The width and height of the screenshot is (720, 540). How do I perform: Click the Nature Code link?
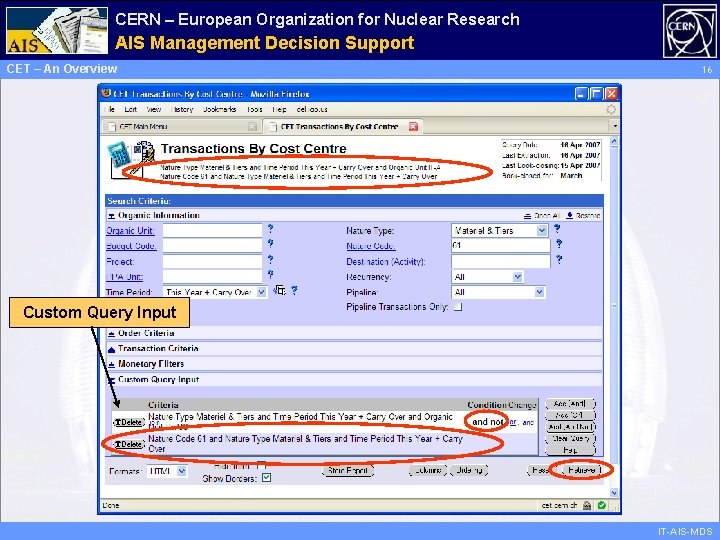pyautogui.click(x=371, y=246)
